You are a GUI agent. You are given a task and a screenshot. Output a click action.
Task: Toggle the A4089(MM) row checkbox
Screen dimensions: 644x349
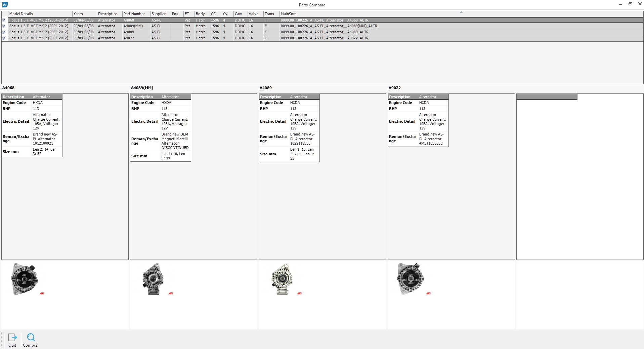click(4, 26)
